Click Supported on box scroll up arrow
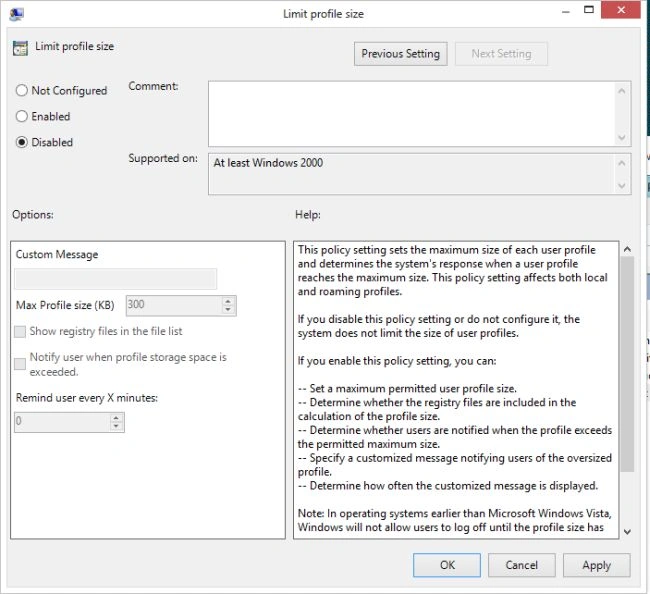Screen dimensions: 650x594 [x=621, y=163]
